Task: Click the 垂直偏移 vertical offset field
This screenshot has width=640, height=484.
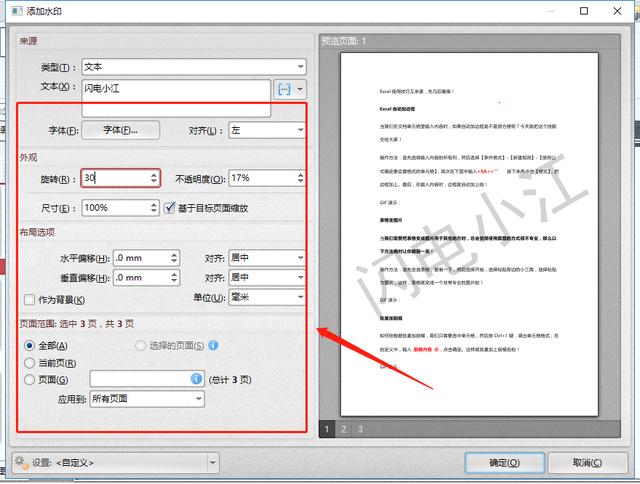Action: coord(141,278)
